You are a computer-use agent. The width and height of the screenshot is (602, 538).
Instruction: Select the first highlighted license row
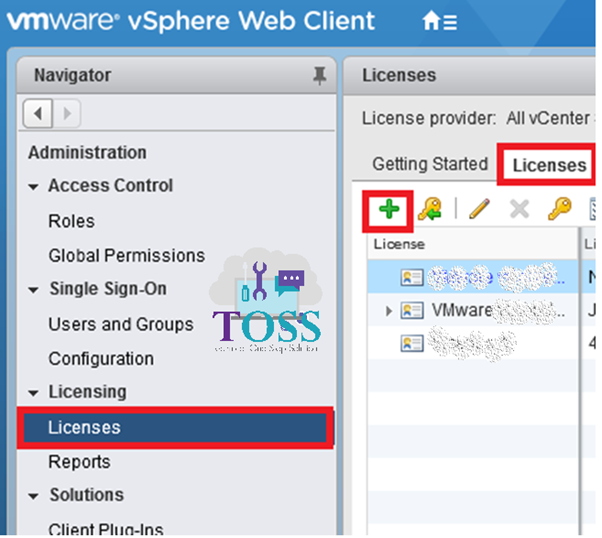(473, 277)
